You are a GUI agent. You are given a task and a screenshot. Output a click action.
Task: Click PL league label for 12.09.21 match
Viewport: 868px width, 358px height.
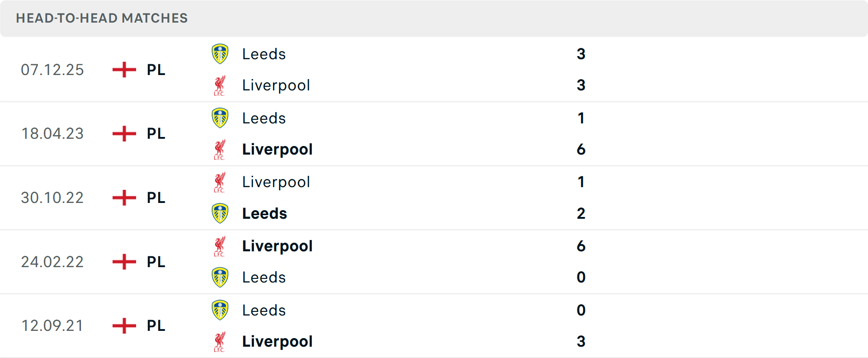pyautogui.click(x=156, y=325)
